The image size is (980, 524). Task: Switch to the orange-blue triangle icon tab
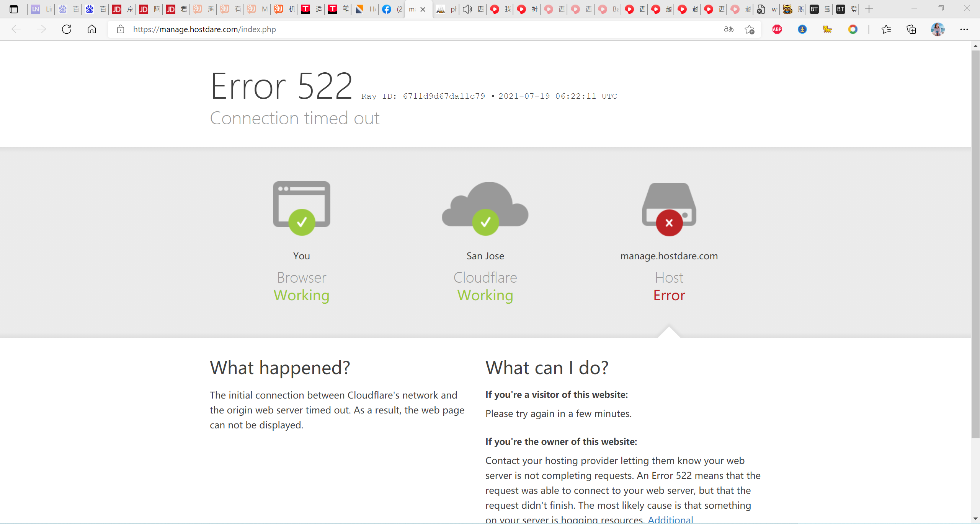point(365,9)
